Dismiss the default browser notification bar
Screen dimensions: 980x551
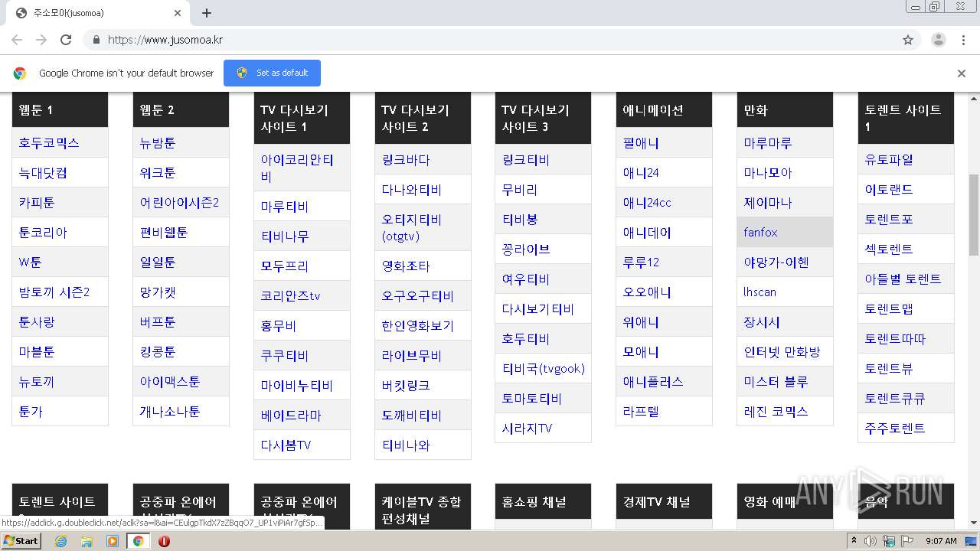click(x=962, y=73)
